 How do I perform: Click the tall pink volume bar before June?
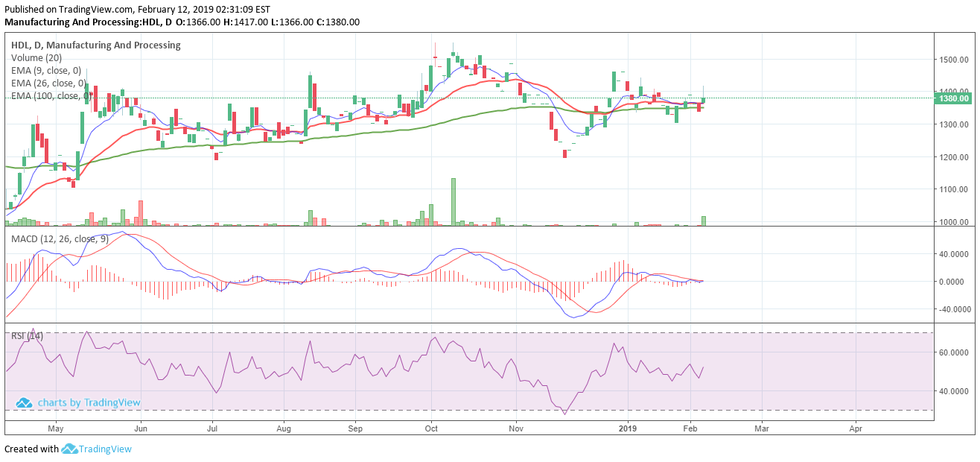click(x=140, y=212)
